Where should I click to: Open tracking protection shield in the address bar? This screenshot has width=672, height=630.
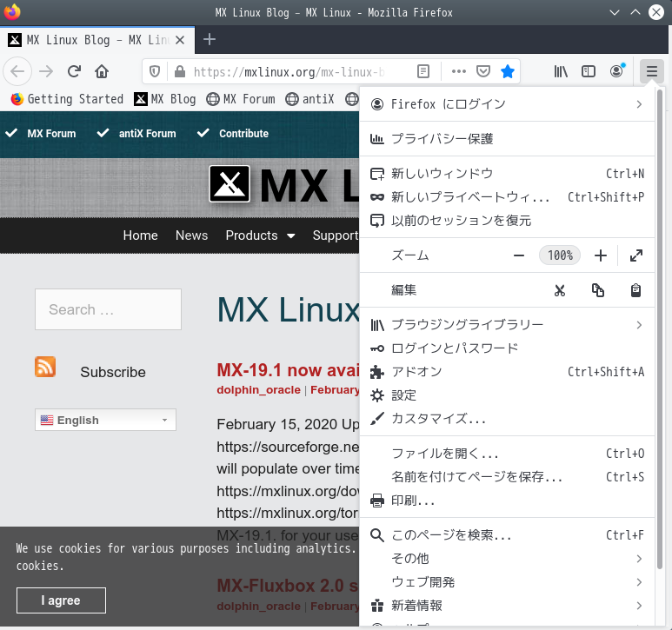pyautogui.click(x=155, y=71)
